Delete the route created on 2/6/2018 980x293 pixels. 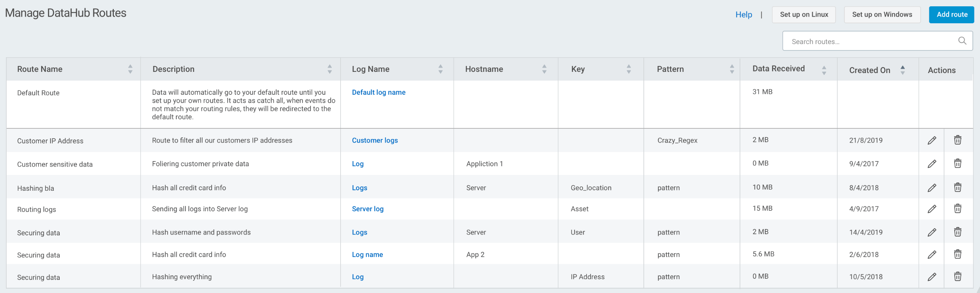point(957,254)
